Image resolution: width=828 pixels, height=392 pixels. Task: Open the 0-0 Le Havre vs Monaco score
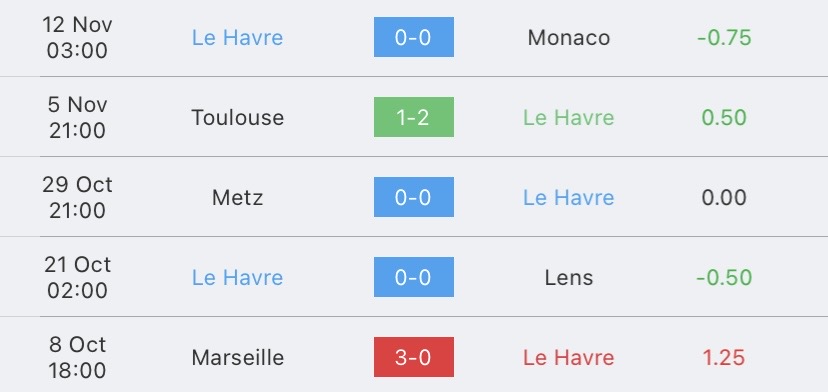click(413, 37)
